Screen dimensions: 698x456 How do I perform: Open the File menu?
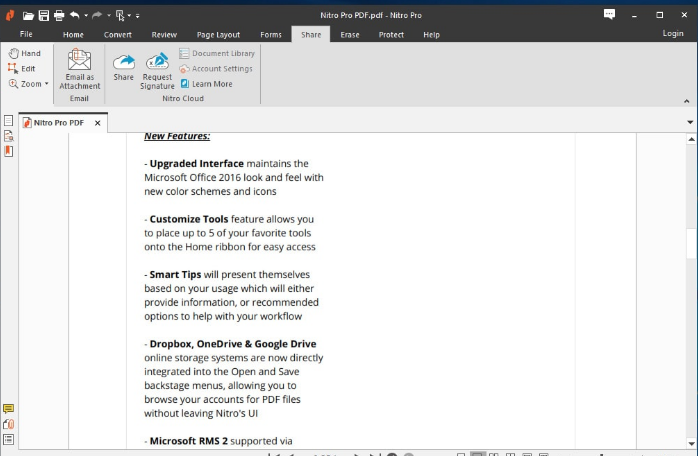coord(26,34)
